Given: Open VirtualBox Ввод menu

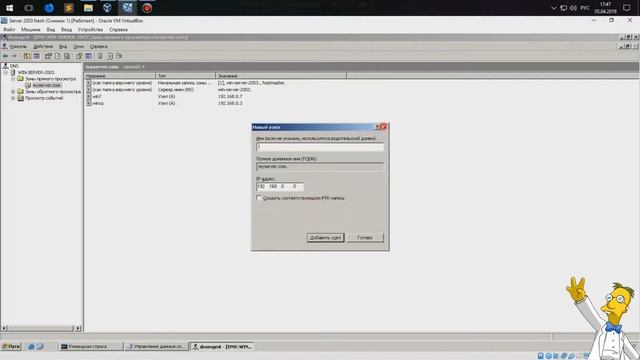Looking at the screenshot, I should 66,29.
